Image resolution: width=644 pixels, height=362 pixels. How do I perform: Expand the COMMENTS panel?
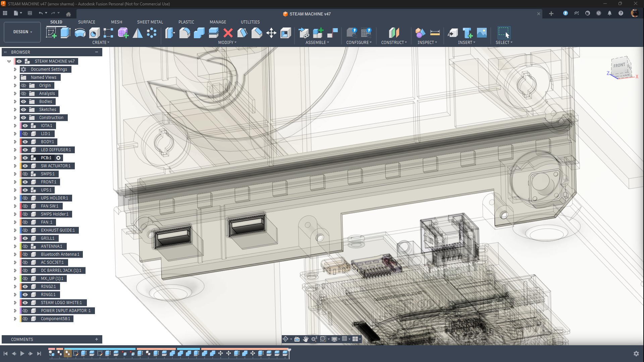[x=97, y=339]
